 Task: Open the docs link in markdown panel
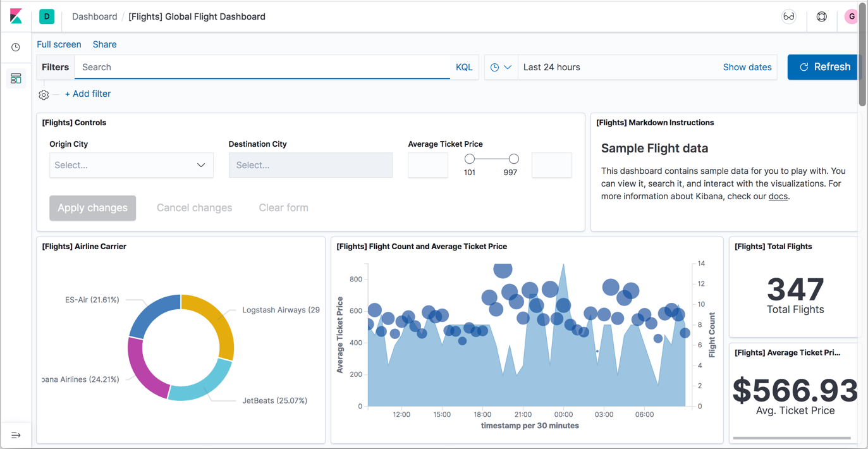778,196
